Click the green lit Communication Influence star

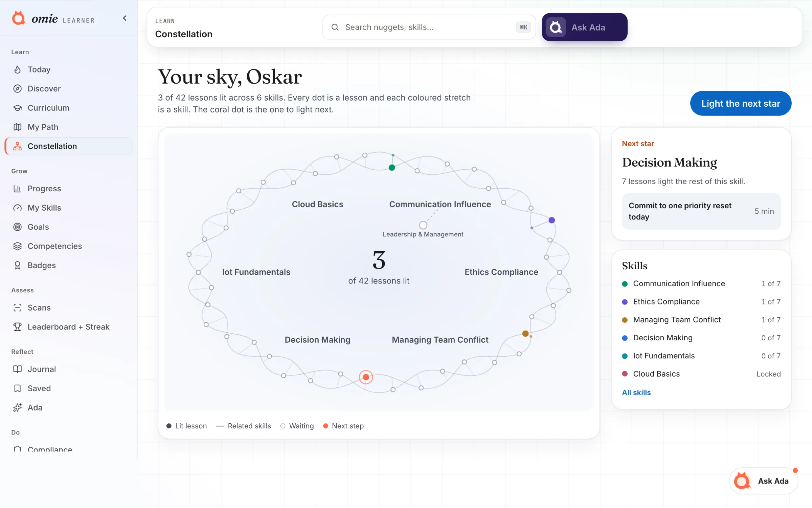[392, 168]
